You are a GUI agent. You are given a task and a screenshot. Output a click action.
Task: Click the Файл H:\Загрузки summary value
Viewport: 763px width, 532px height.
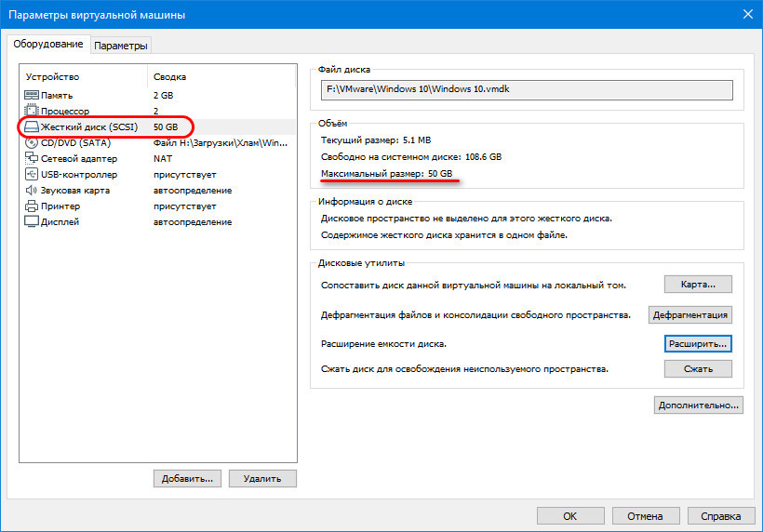(221, 142)
